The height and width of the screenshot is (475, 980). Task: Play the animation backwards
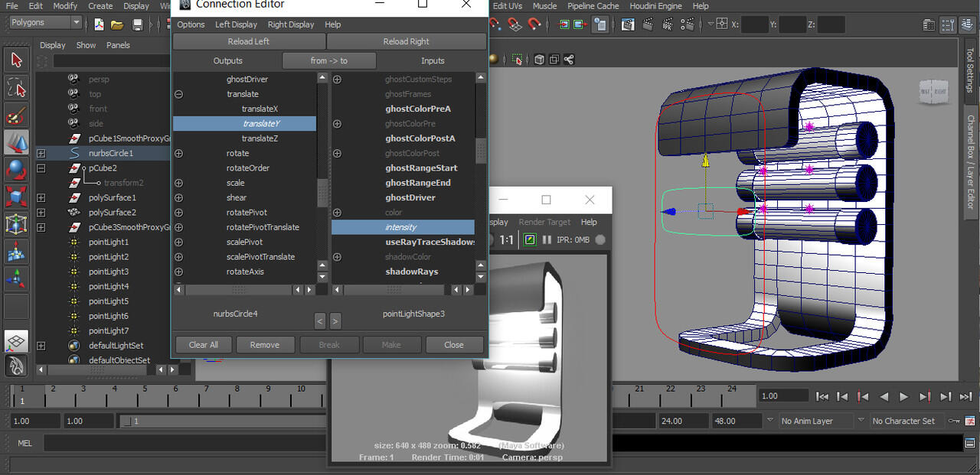point(884,396)
